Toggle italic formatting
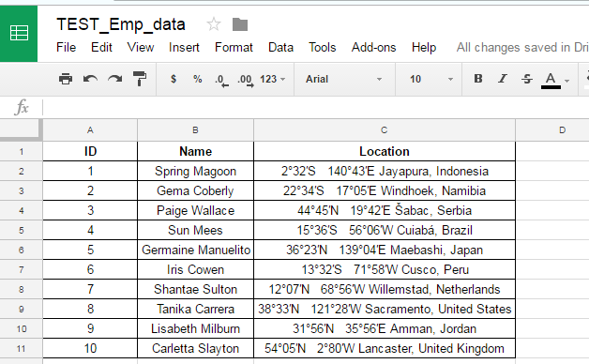This screenshot has height=364, width=589. coord(502,79)
